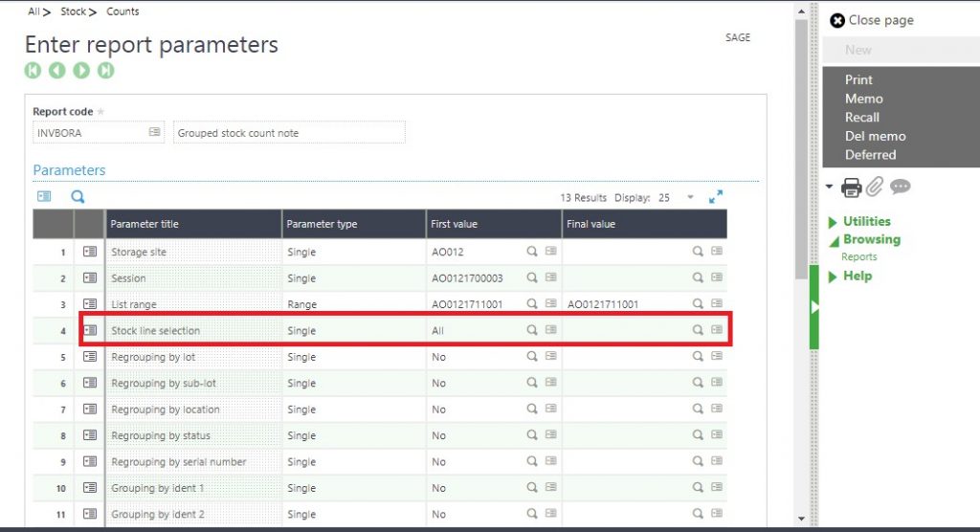Screen dimensions: 980x532
Task: Click Report code selection icon
Action: (154, 132)
